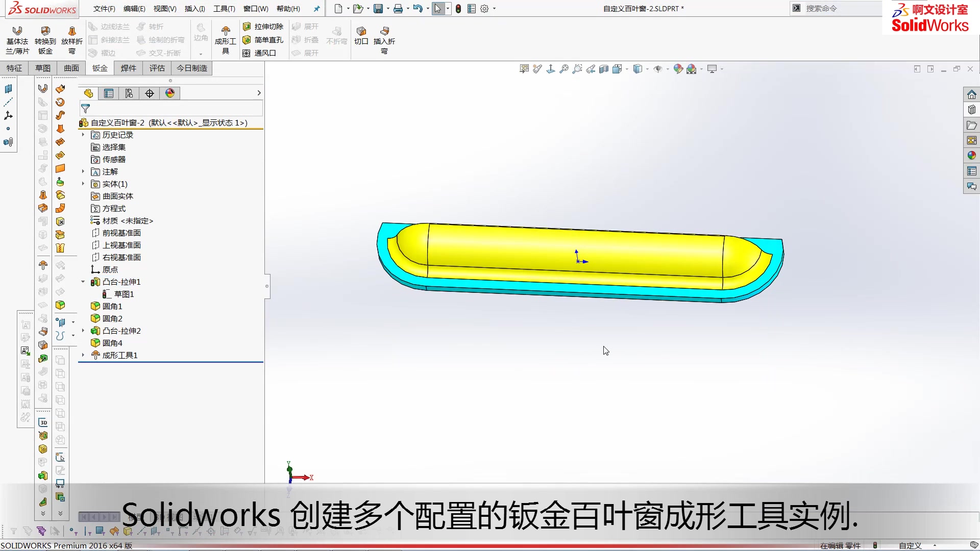Expand the 历史记录 tree node

click(x=83, y=135)
